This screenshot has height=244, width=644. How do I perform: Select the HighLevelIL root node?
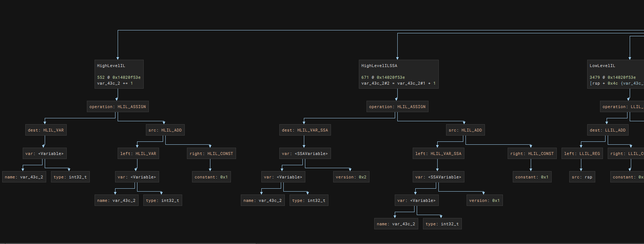(x=119, y=74)
